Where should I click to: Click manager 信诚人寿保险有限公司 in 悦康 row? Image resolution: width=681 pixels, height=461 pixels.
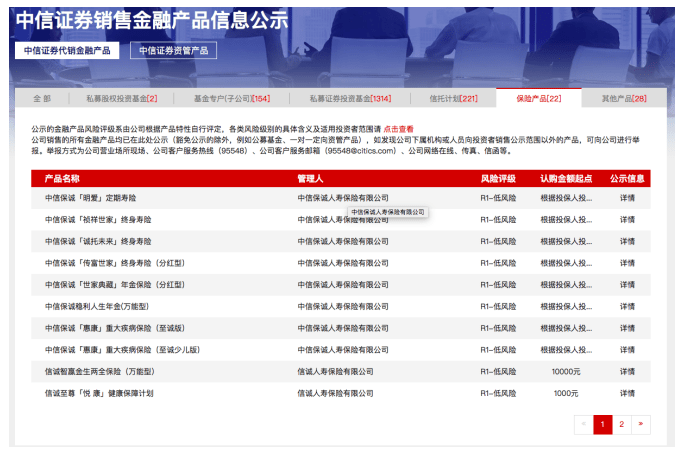coord(335,394)
